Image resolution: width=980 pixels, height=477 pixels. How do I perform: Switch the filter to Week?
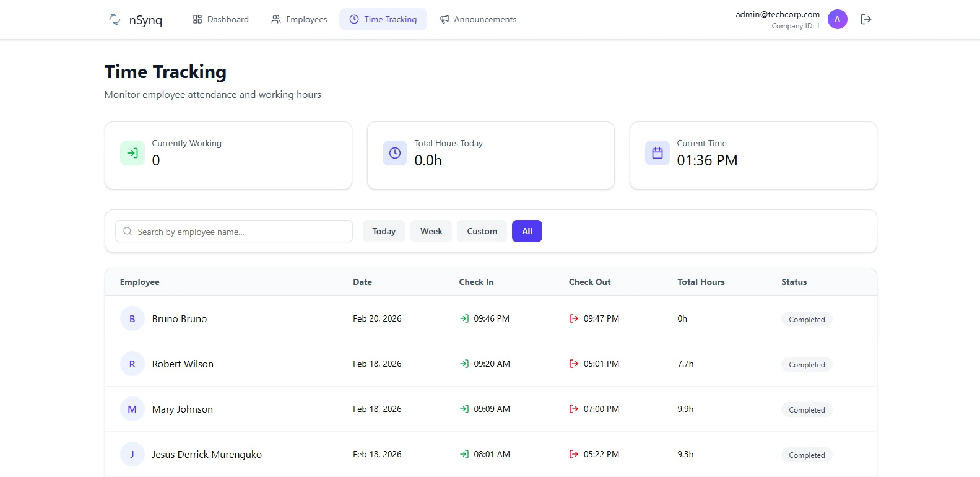[x=431, y=231]
